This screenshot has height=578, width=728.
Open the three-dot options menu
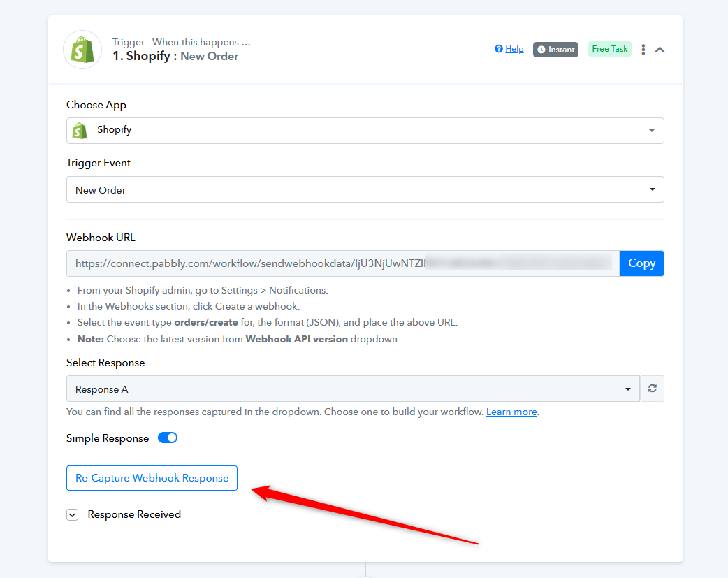[x=643, y=49]
